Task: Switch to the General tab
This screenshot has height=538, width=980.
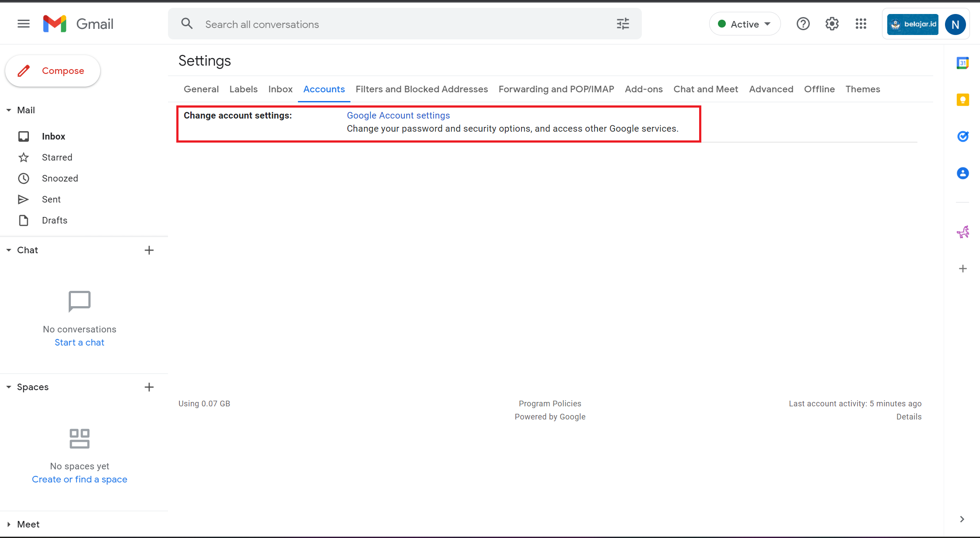Action: pyautogui.click(x=201, y=89)
